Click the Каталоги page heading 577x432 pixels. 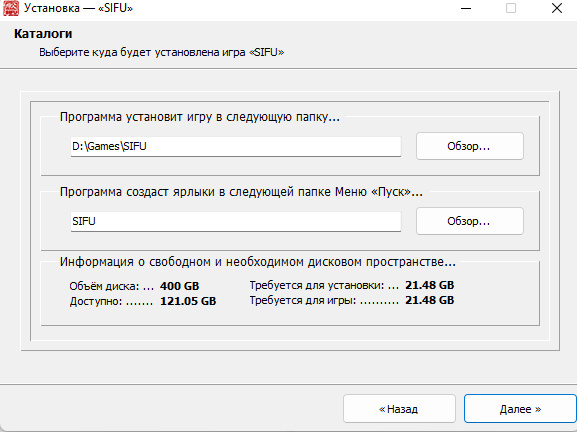(x=43, y=33)
